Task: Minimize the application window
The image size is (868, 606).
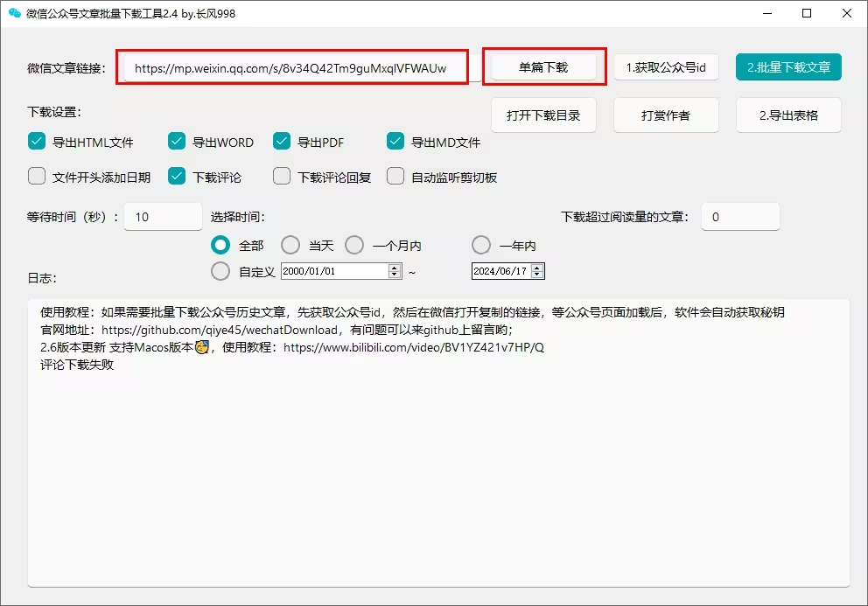Action: point(767,13)
